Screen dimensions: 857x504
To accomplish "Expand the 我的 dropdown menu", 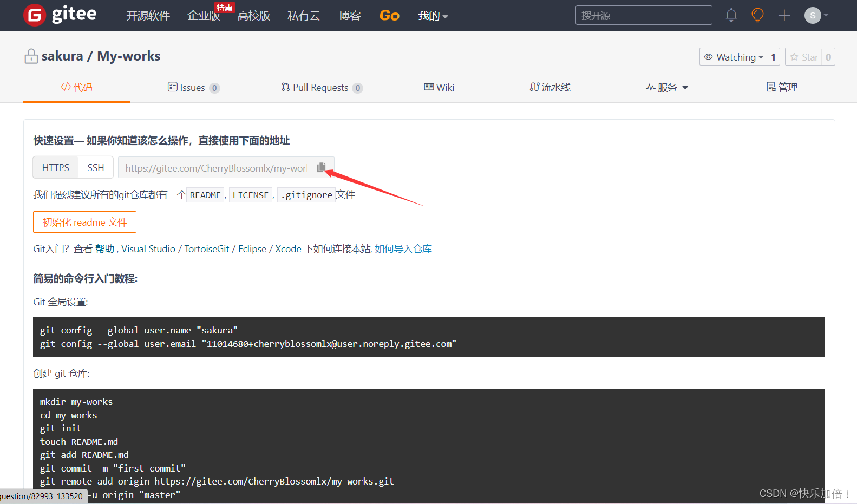I will [x=433, y=16].
